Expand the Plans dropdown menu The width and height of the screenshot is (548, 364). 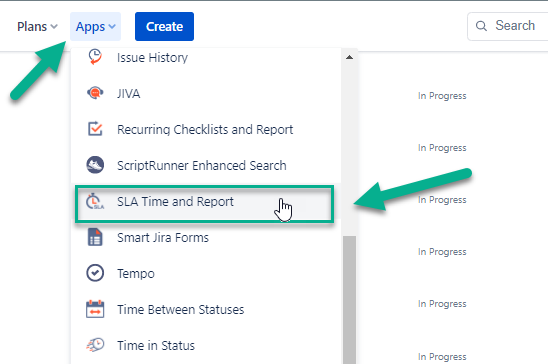(x=37, y=27)
